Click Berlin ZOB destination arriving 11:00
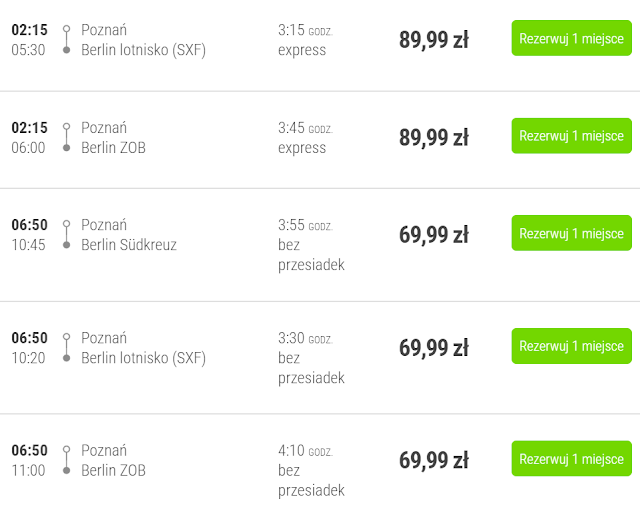The image size is (640, 517). (x=113, y=471)
